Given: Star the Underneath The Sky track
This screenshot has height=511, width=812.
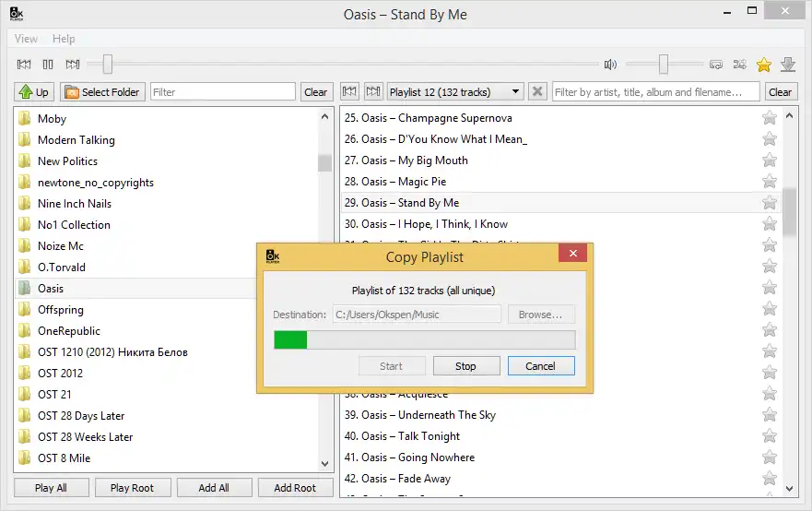Looking at the screenshot, I should click(x=770, y=414).
